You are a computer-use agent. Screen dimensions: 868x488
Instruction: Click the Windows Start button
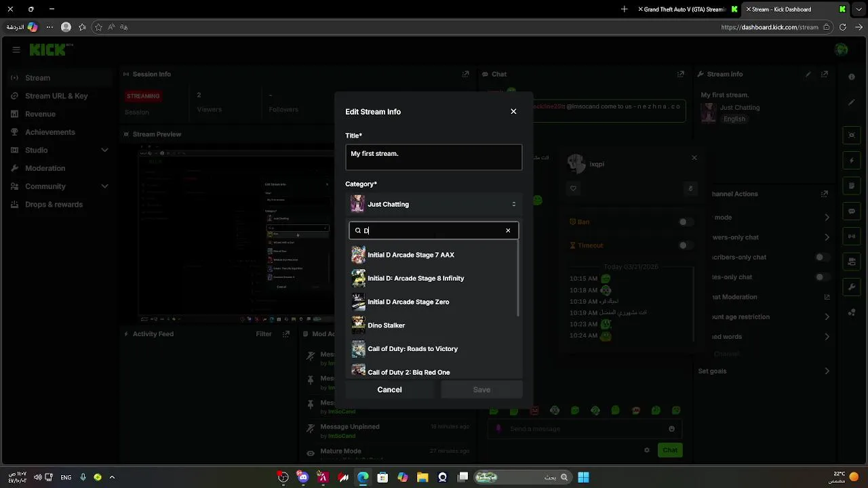tap(583, 477)
